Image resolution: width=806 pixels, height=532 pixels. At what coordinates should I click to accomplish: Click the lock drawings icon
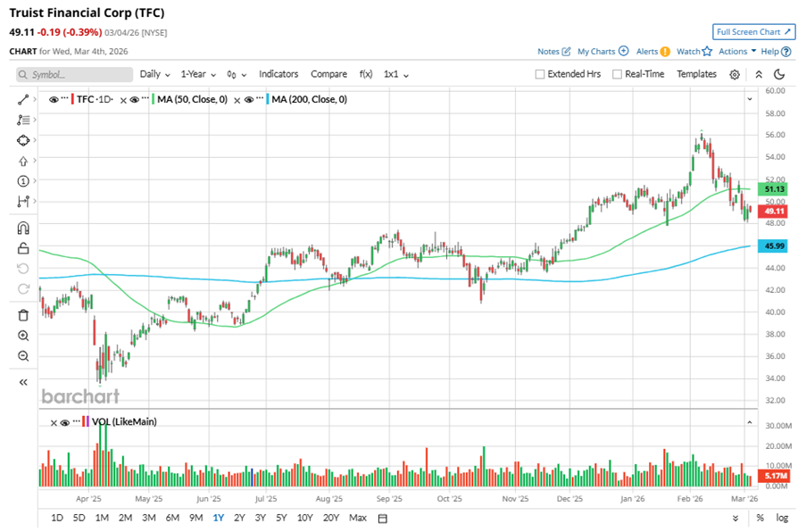point(23,248)
